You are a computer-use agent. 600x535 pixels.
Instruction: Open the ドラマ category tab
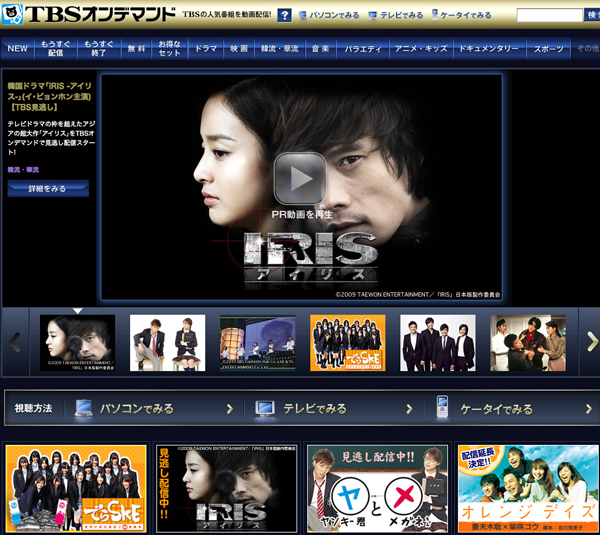click(x=205, y=48)
